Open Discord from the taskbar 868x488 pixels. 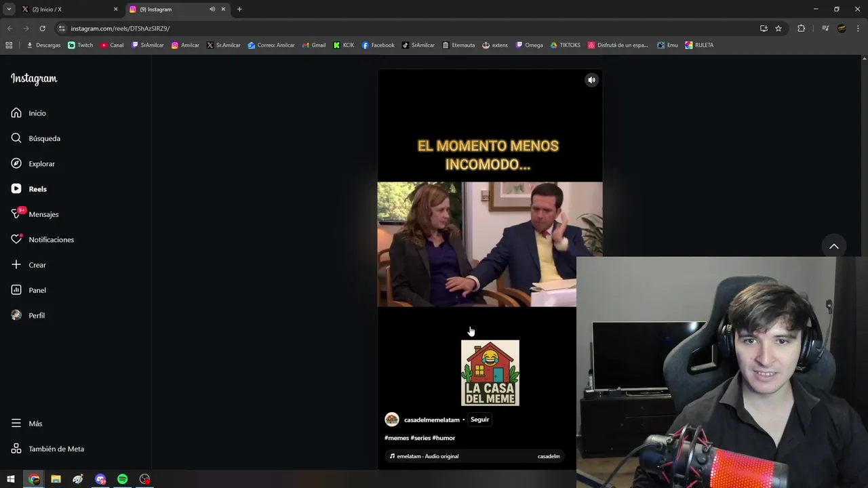pos(100,479)
